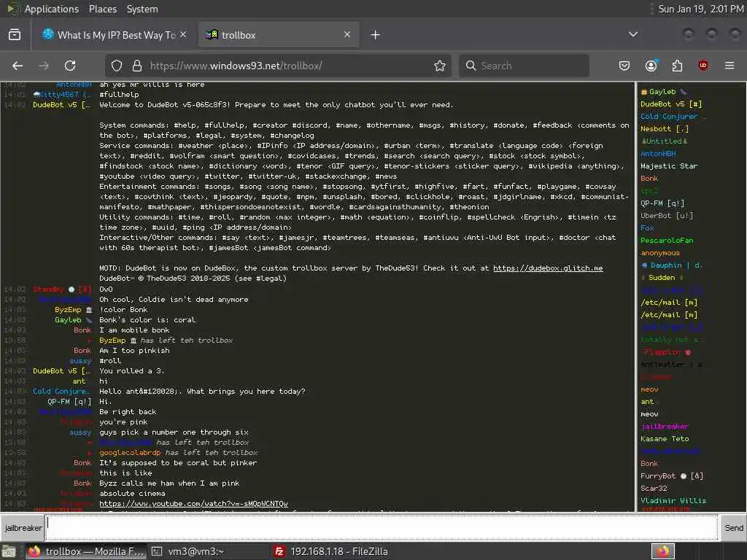Open the Firefox hamburger menu
The height and width of the screenshot is (560, 747).
point(729,66)
